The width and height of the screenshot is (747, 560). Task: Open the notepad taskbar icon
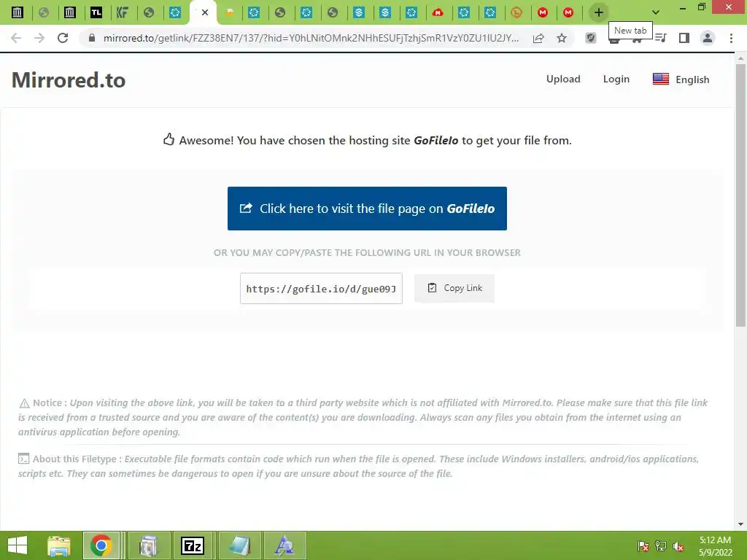pyautogui.click(x=239, y=545)
